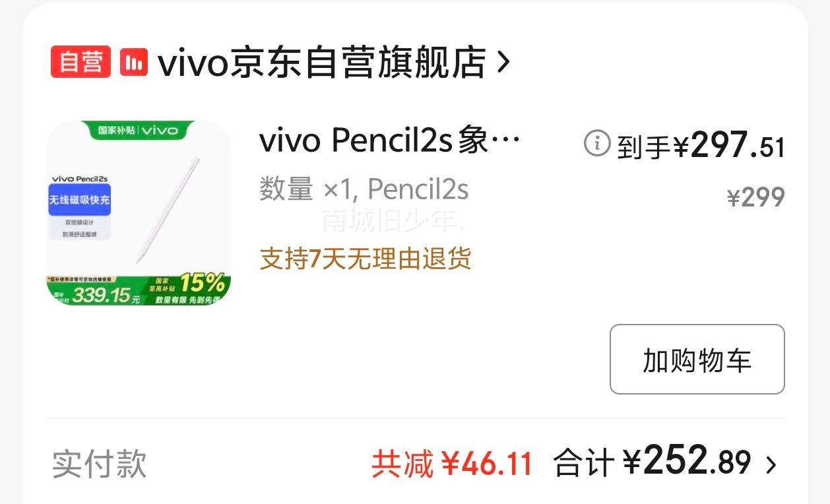Open vivo京东自营旗舰店 store name
830x504 pixels.
322,63
